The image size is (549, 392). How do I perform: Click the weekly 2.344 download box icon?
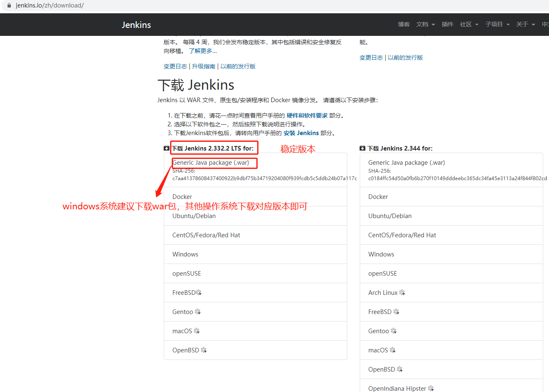click(x=362, y=148)
